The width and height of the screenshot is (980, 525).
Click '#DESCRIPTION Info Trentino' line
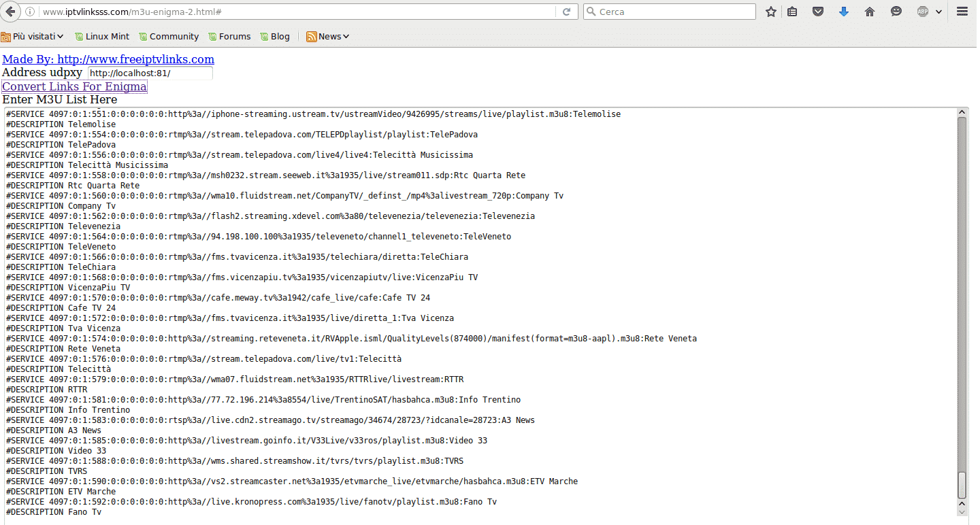(x=68, y=410)
